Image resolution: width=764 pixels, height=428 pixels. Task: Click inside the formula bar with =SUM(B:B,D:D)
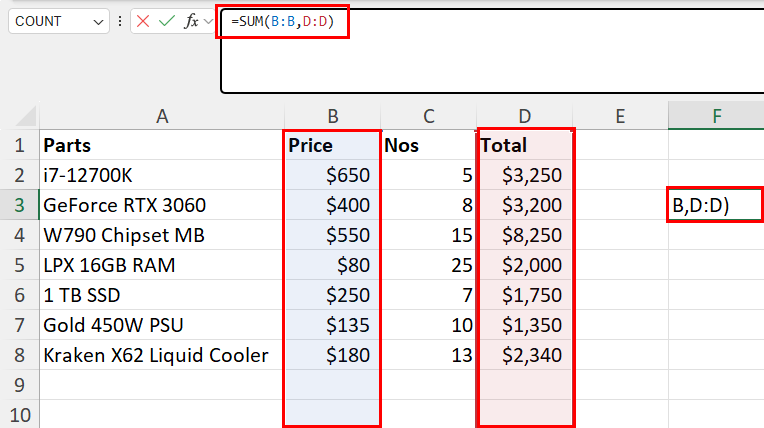click(x=492, y=51)
